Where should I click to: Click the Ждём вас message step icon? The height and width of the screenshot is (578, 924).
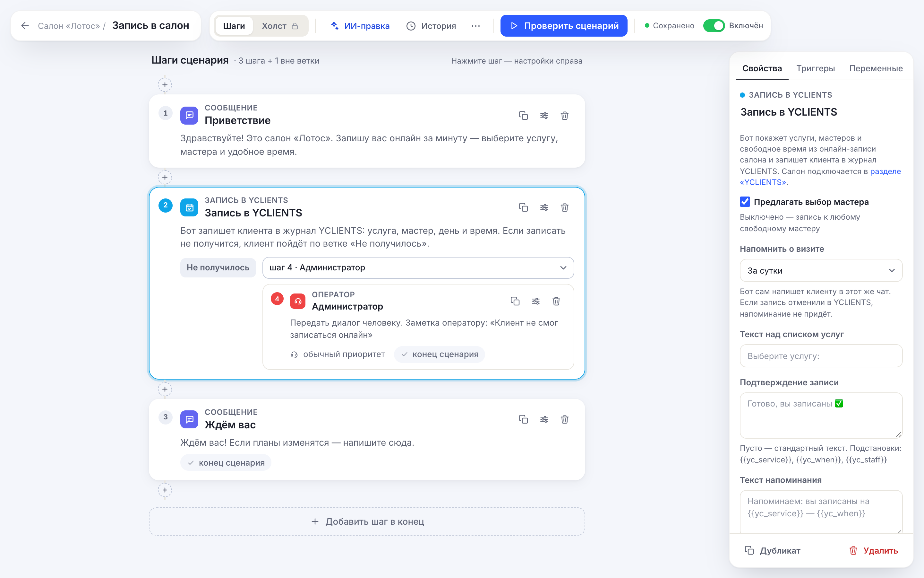click(189, 419)
